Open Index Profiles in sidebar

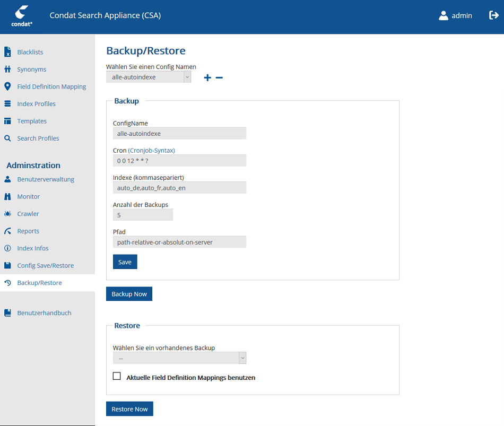pos(36,104)
